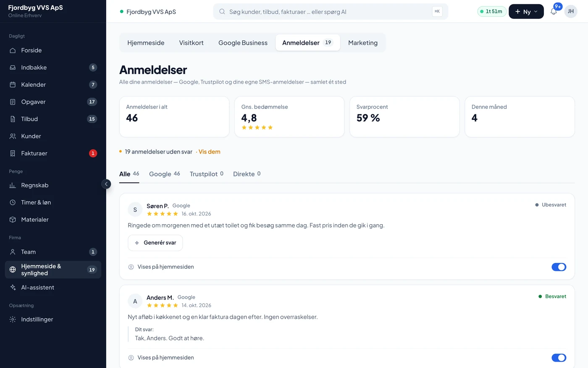Open the notifications bell
Viewport: 588px width, 368px height.
click(554, 11)
